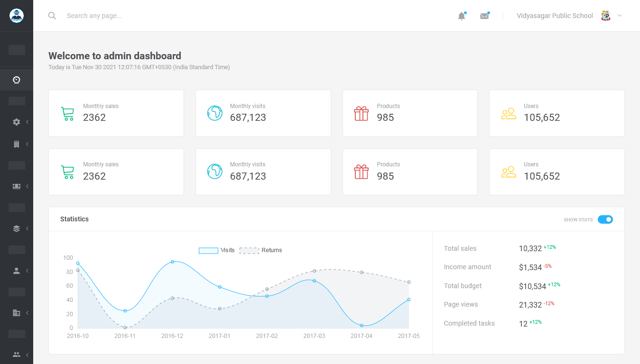This screenshot has height=364, width=640.
Task: Click the Total budget value $10,534
Action: click(533, 286)
